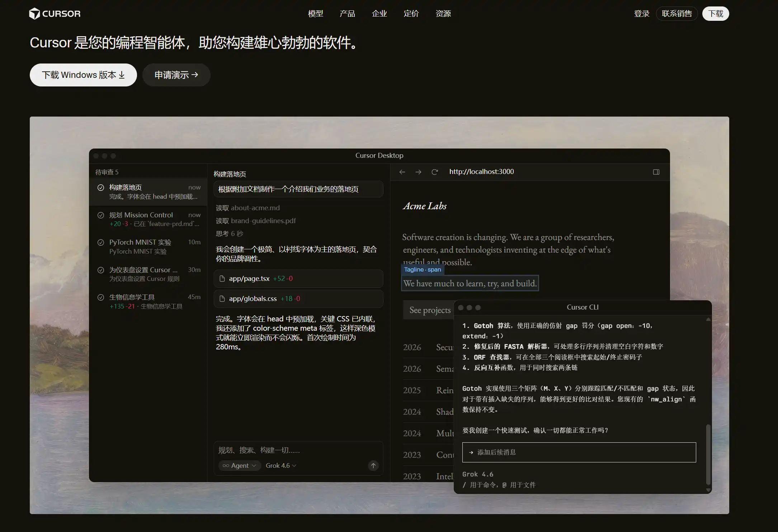778x532 pixels.
Task: Click the http://localhost:3000 address bar
Action: [x=481, y=172]
